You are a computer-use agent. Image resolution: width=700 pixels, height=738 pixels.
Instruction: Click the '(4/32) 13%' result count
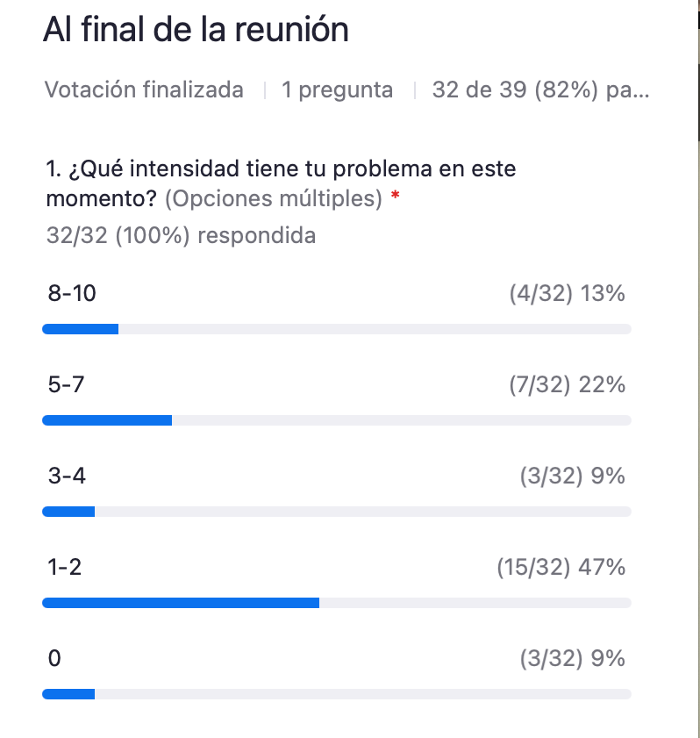[567, 293]
